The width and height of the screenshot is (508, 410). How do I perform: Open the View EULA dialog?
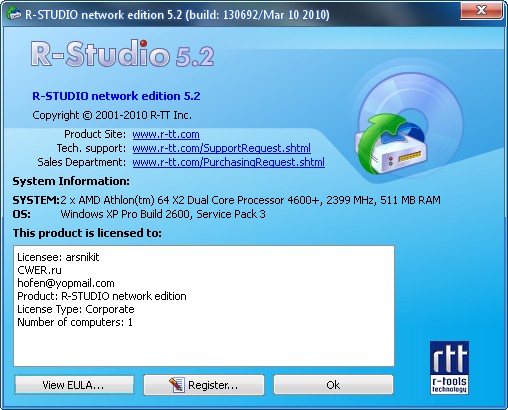[x=74, y=385]
